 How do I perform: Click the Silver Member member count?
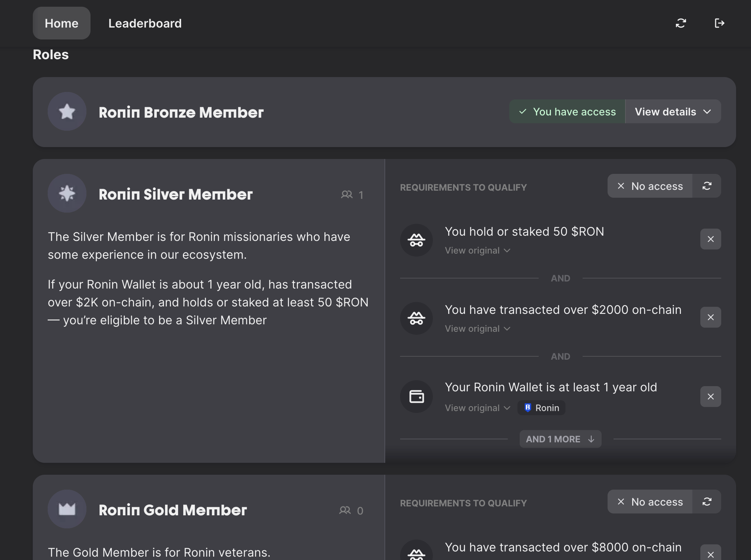coord(352,195)
